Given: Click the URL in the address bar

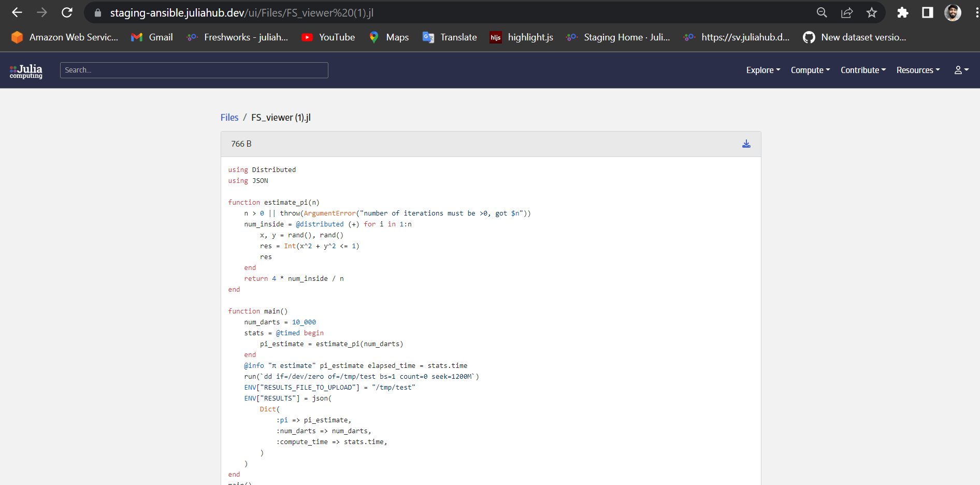Looking at the screenshot, I should [241, 12].
